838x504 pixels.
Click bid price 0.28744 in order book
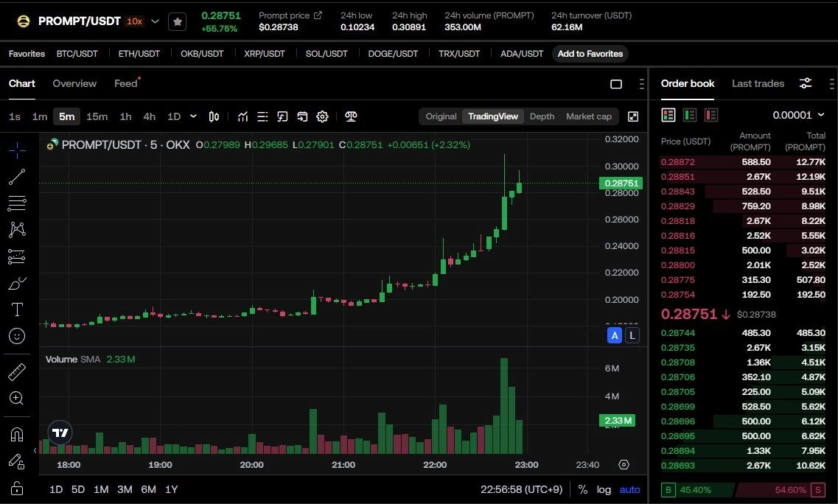click(x=677, y=333)
